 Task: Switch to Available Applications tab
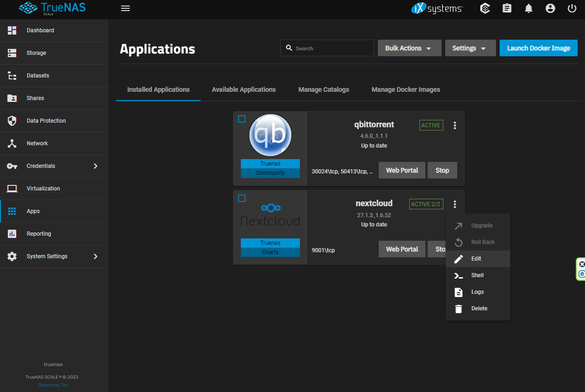(x=244, y=89)
